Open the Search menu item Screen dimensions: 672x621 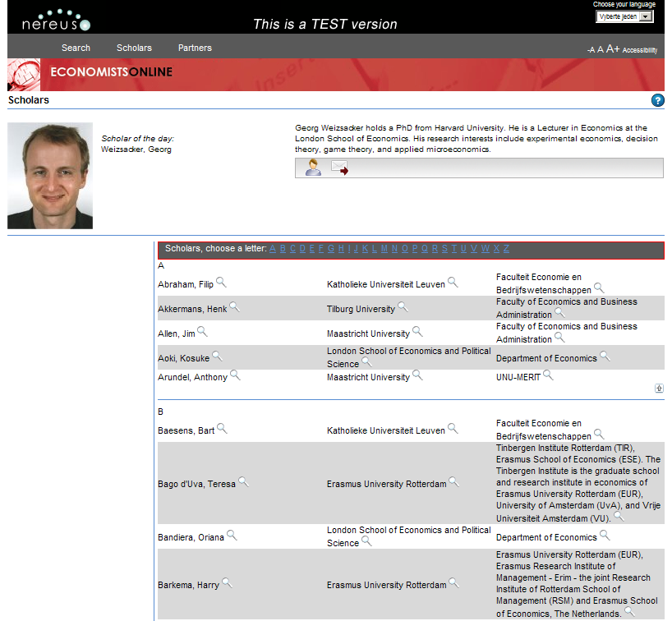click(76, 48)
